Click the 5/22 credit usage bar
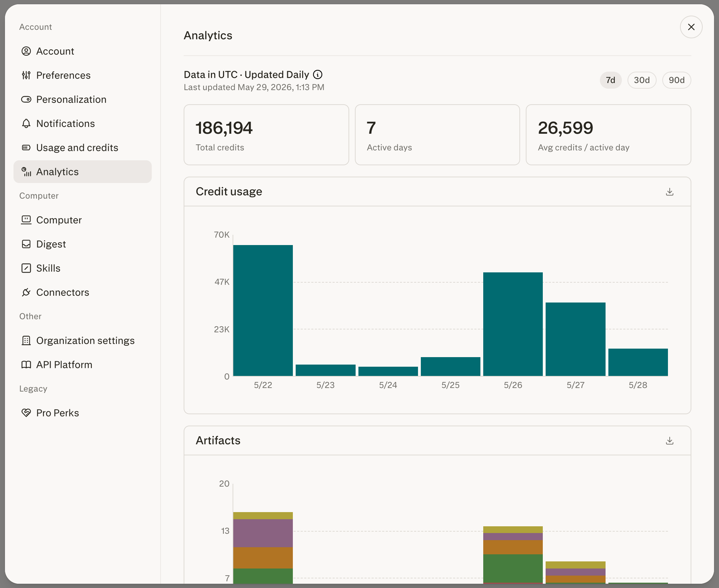 click(x=263, y=310)
